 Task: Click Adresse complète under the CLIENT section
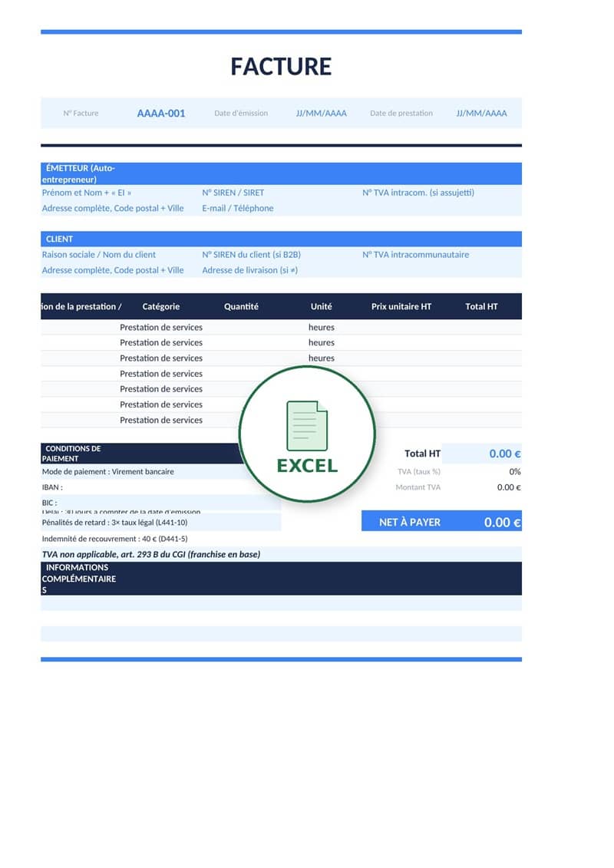pyautogui.click(x=113, y=270)
